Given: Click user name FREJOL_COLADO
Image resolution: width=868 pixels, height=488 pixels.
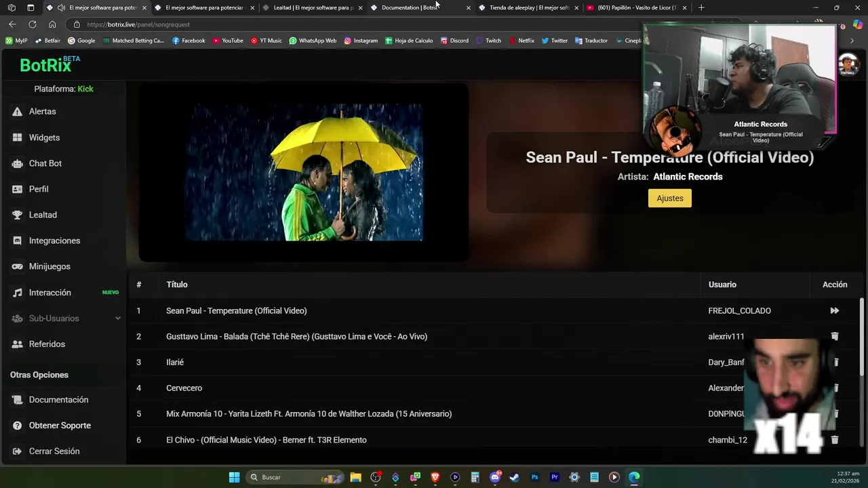Looking at the screenshot, I should point(739,311).
